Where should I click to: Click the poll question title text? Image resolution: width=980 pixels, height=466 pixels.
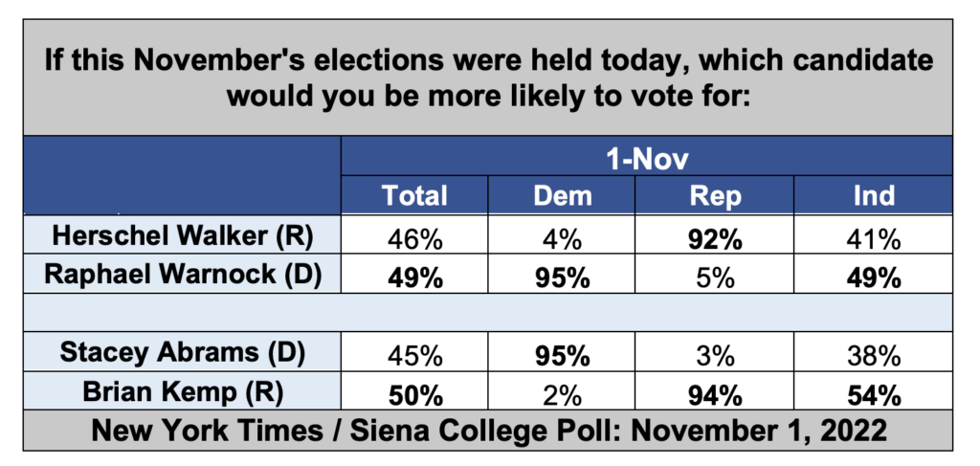[x=488, y=78]
